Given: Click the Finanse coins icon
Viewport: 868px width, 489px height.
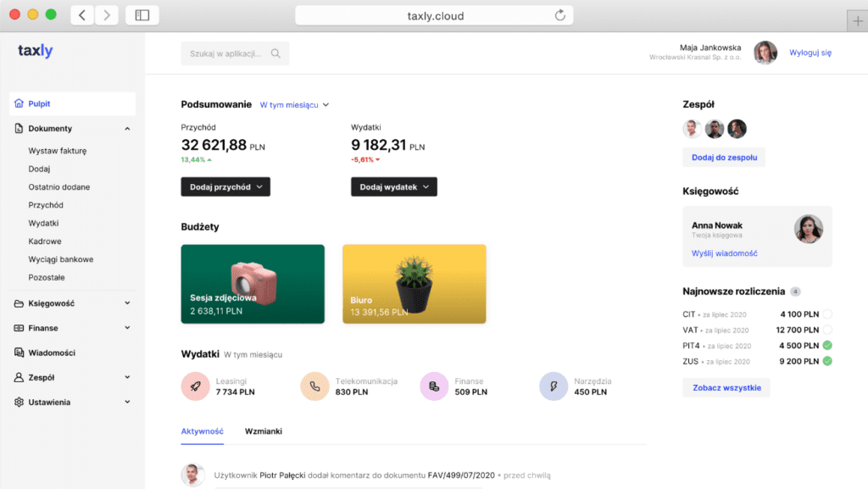Looking at the screenshot, I should pyautogui.click(x=434, y=386).
